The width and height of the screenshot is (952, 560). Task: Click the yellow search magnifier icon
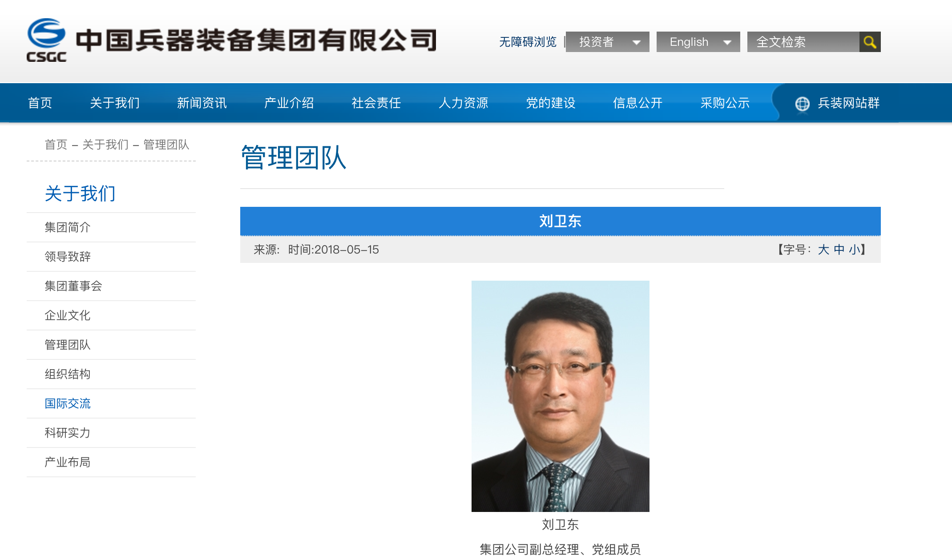(870, 42)
